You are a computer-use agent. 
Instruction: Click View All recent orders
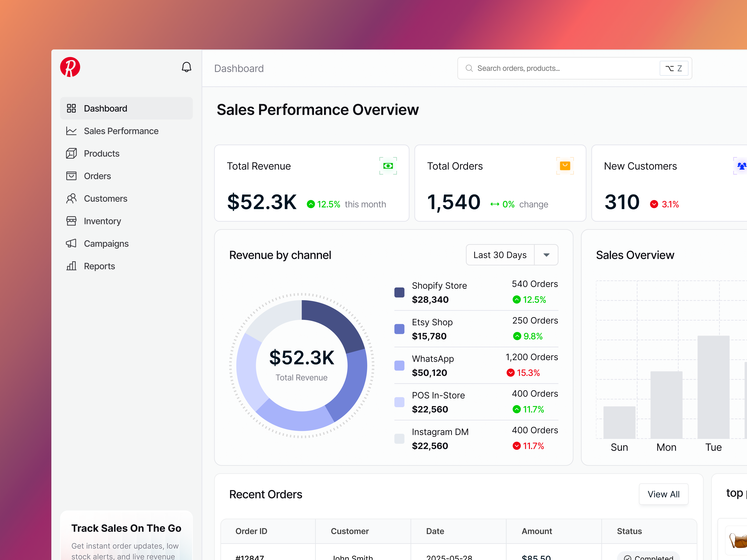pos(663,494)
